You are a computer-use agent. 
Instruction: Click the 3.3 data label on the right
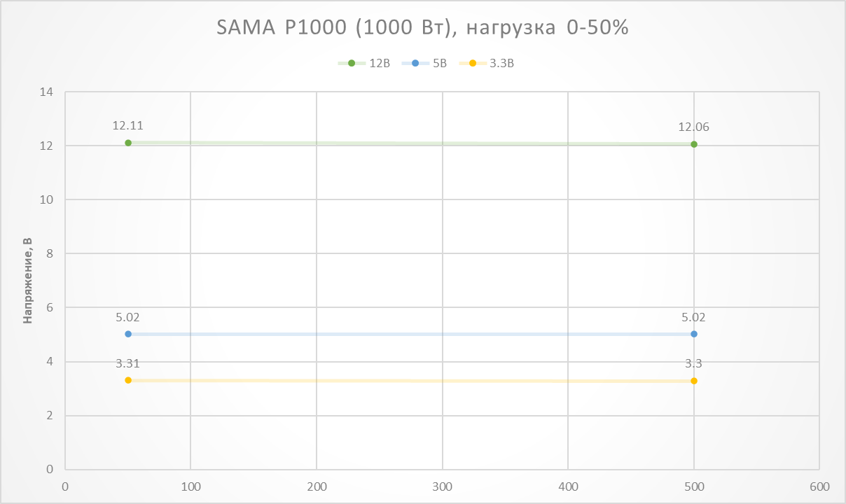tap(694, 363)
